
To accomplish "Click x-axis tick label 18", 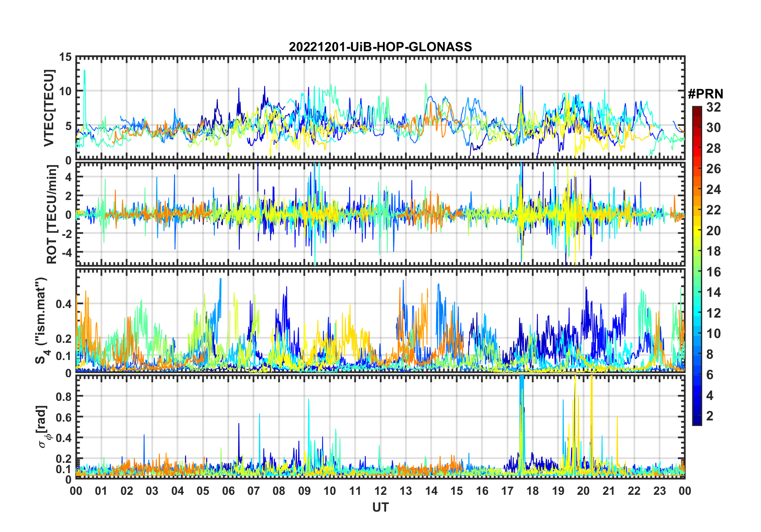I will [533, 491].
